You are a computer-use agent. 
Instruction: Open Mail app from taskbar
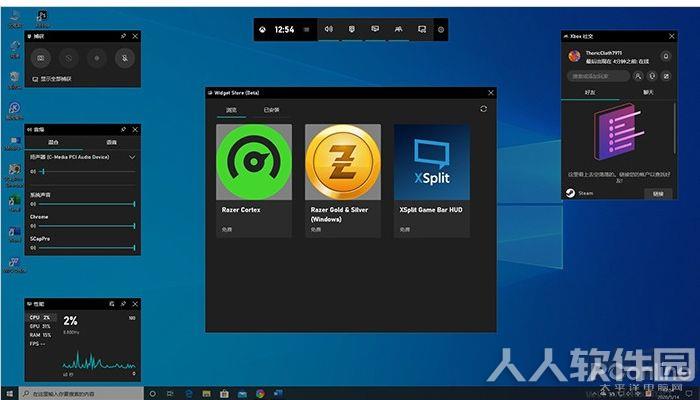click(x=242, y=393)
